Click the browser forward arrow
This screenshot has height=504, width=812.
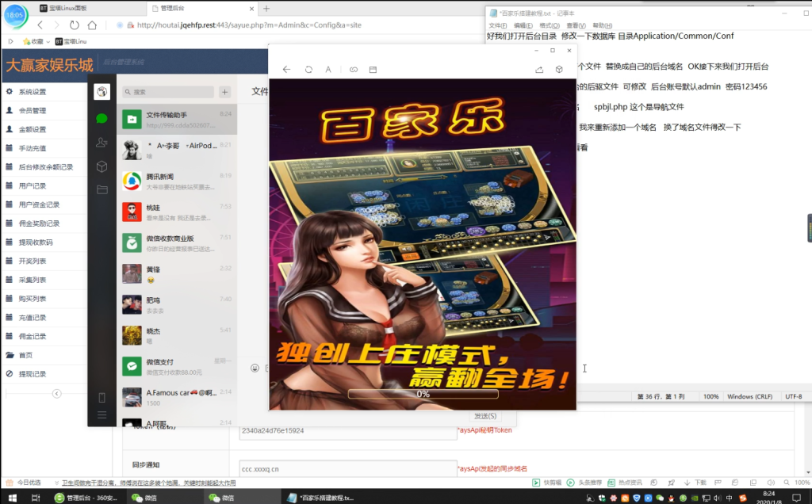click(x=57, y=25)
